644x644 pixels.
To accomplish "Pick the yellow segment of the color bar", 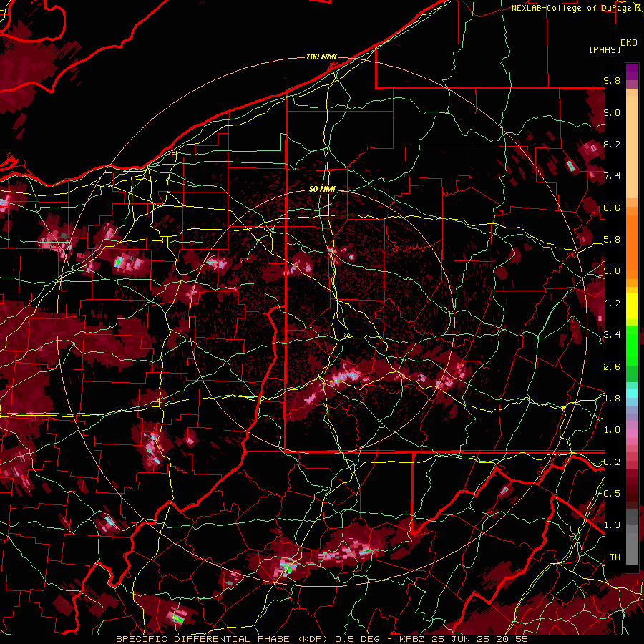I will (x=632, y=307).
